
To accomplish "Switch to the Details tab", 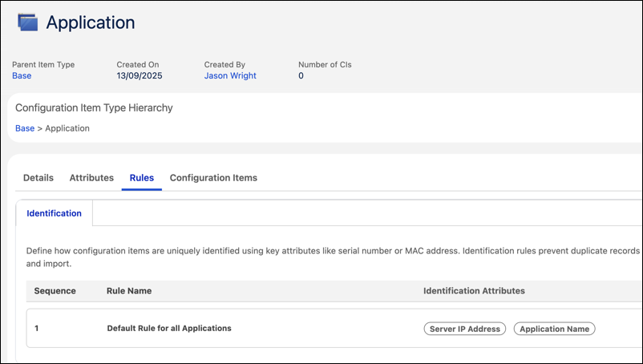I will pos(38,178).
